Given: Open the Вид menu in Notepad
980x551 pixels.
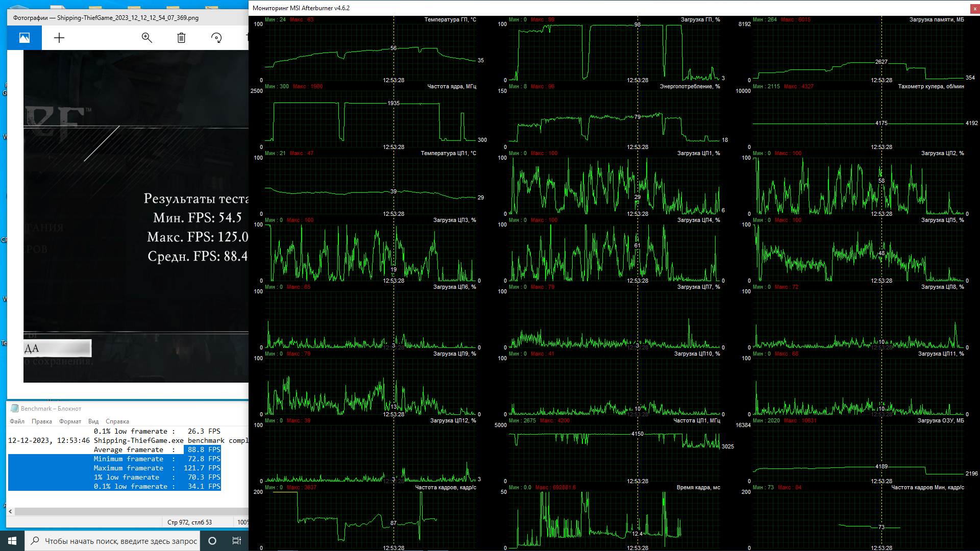Looking at the screenshot, I should click(93, 421).
